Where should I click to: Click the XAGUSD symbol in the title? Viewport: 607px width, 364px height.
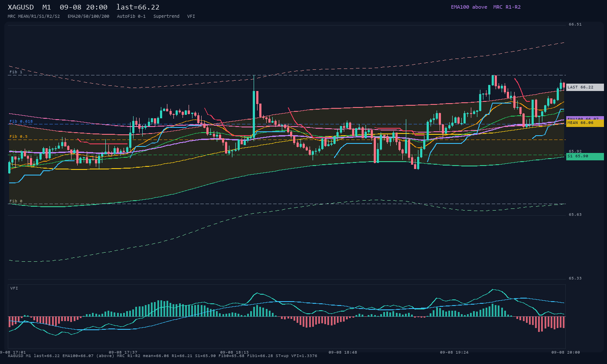[21, 7]
